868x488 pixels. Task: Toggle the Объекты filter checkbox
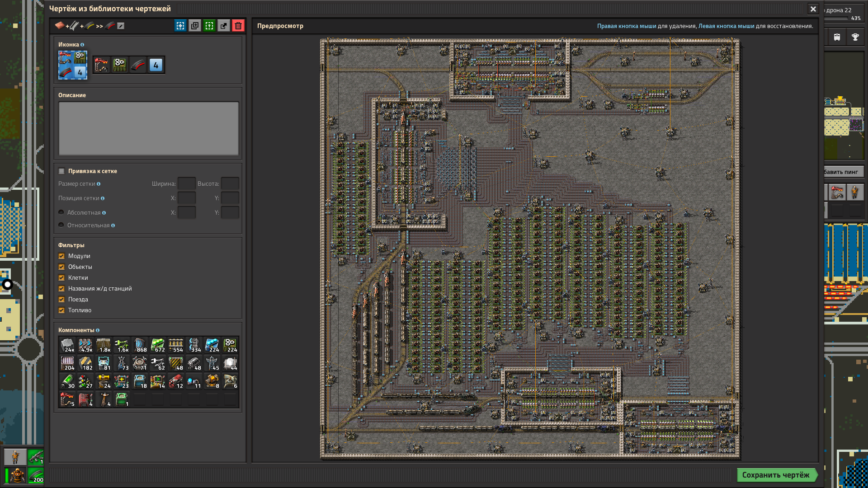pyautogui.click(x=61, y=267)
